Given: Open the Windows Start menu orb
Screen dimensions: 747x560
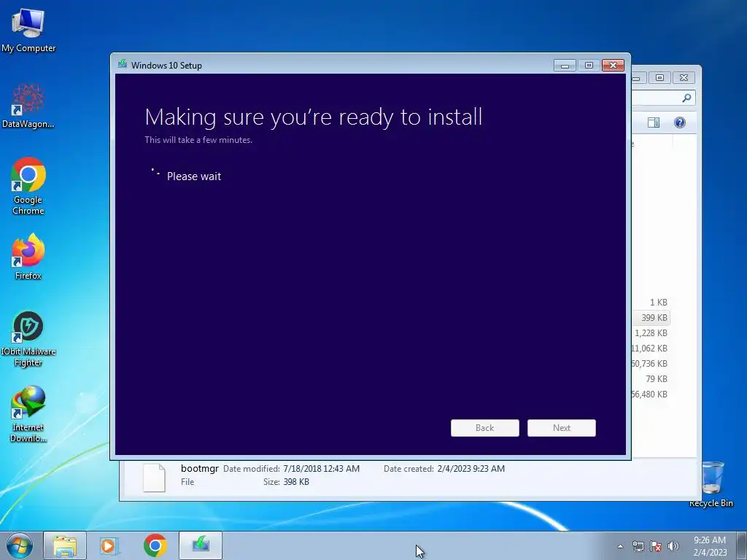Looking at the screenshot, I should 20,545.
